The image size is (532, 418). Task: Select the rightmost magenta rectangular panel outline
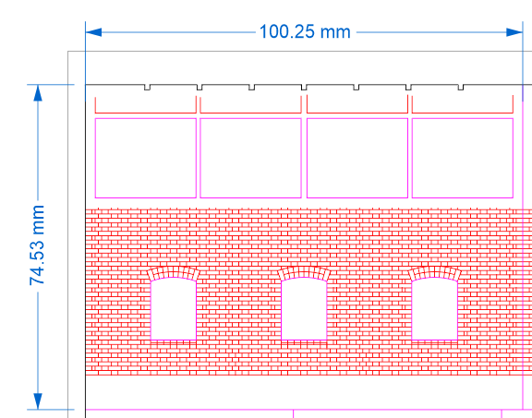pos(463,158)
